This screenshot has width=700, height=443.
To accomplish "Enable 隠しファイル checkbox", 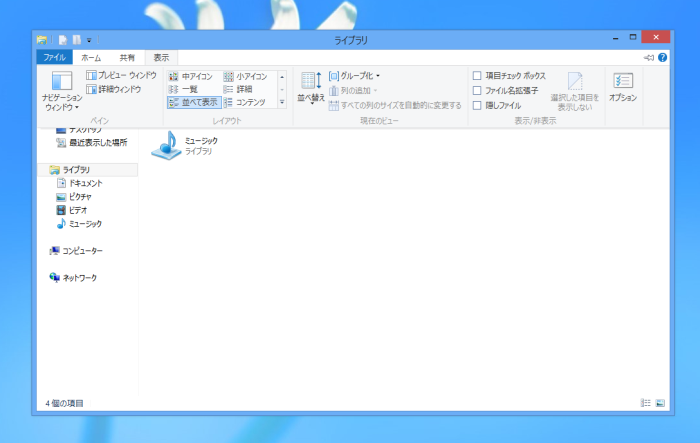I will pos(477,105).
